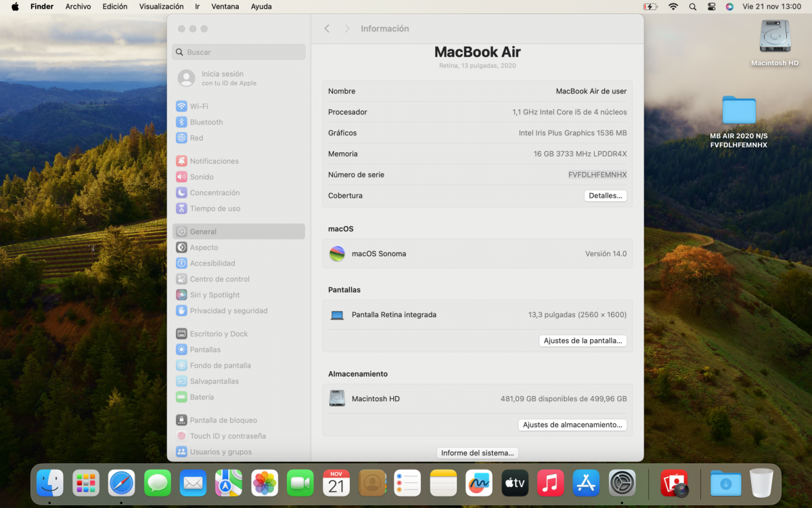812x508 pixels.
Task: Open Informe del sistema...
Action: 477,453
